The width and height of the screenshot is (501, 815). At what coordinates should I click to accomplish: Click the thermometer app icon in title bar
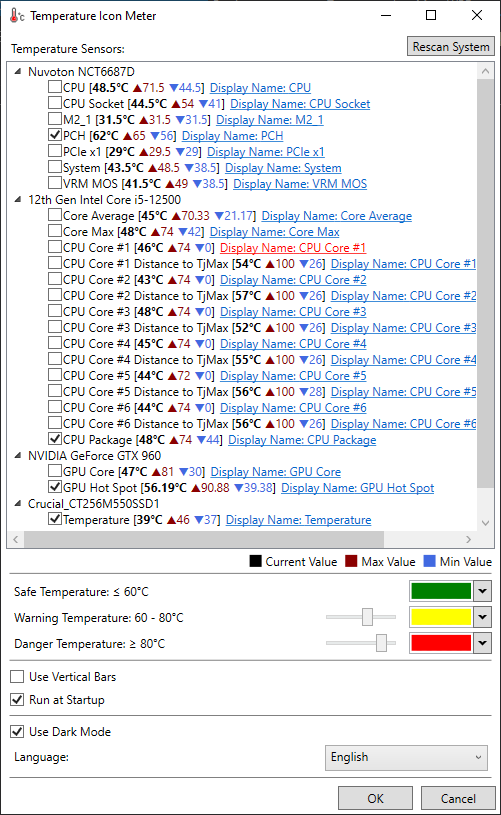[17, 16]
